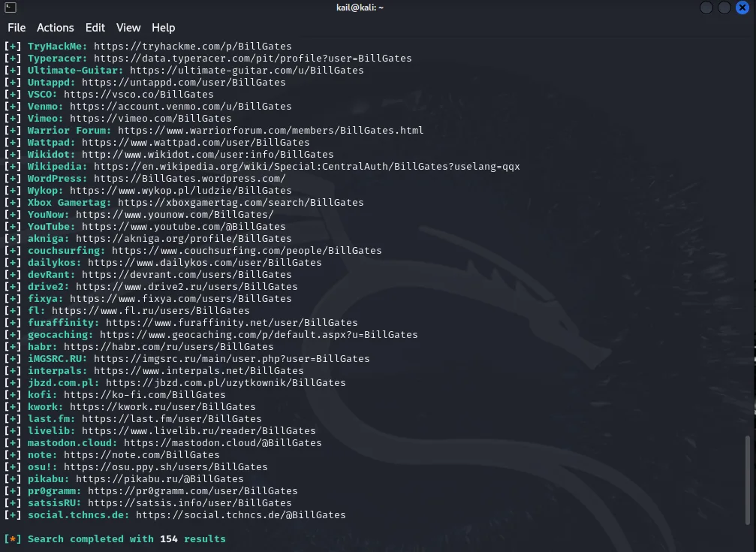Image resolution: width=756 pixels, height=552 pixels.
Task: Click the younow.com BillGates URL
Action: (174, 215)
